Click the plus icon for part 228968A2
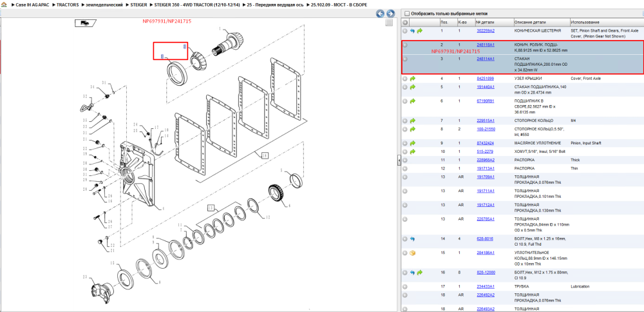The width and height of the screenshot is (644, 312). pyautogui.click(x=405, y=160)
